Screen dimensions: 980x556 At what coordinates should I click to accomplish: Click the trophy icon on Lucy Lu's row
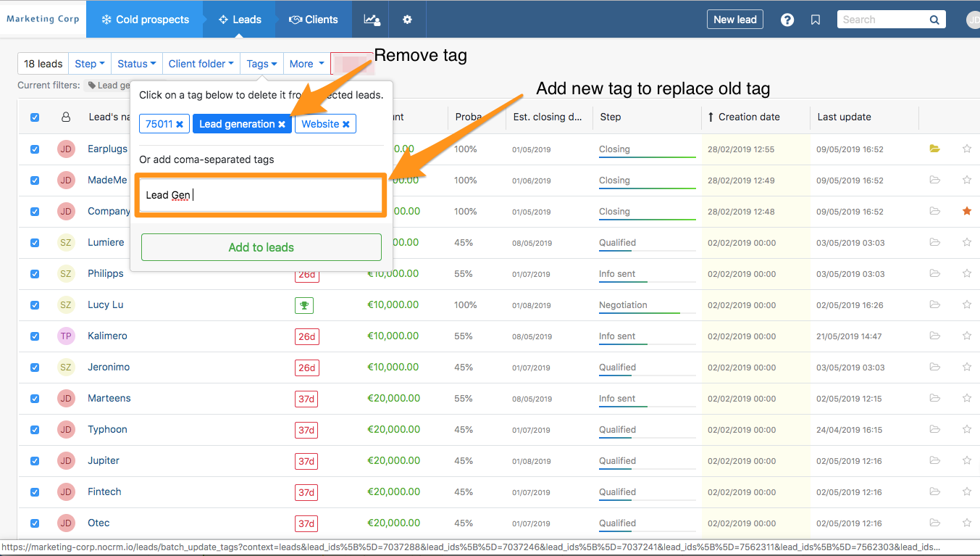click(303, 305)
